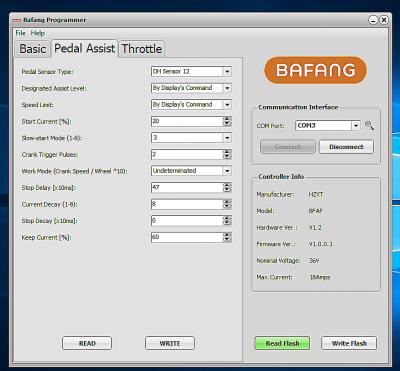Click the Crank Trigger Pulses spinner arrows

pos(227,154)
